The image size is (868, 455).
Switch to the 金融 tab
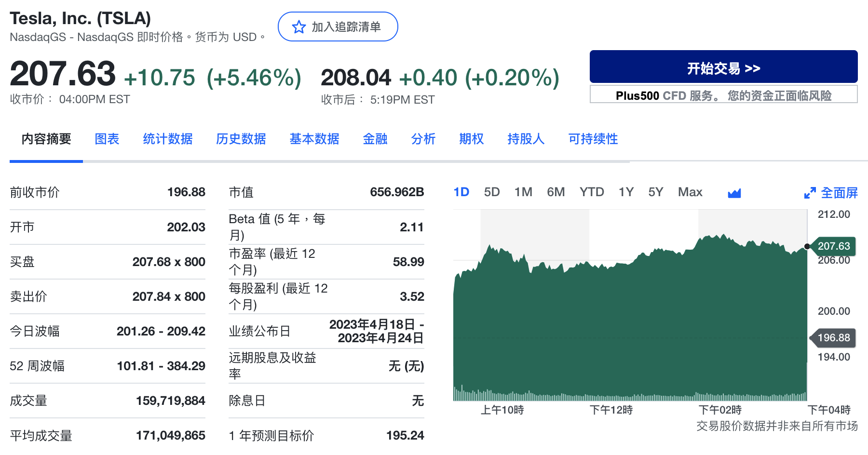375,139
